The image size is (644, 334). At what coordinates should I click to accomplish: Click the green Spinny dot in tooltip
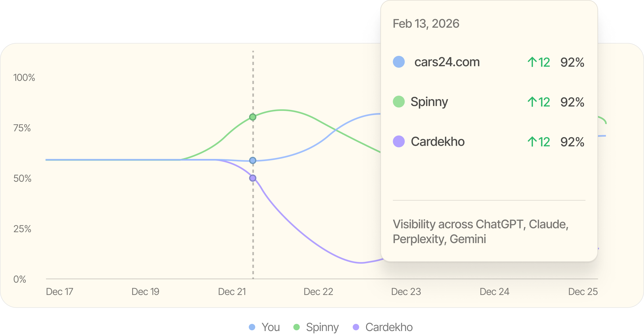[x=399, y=102]
